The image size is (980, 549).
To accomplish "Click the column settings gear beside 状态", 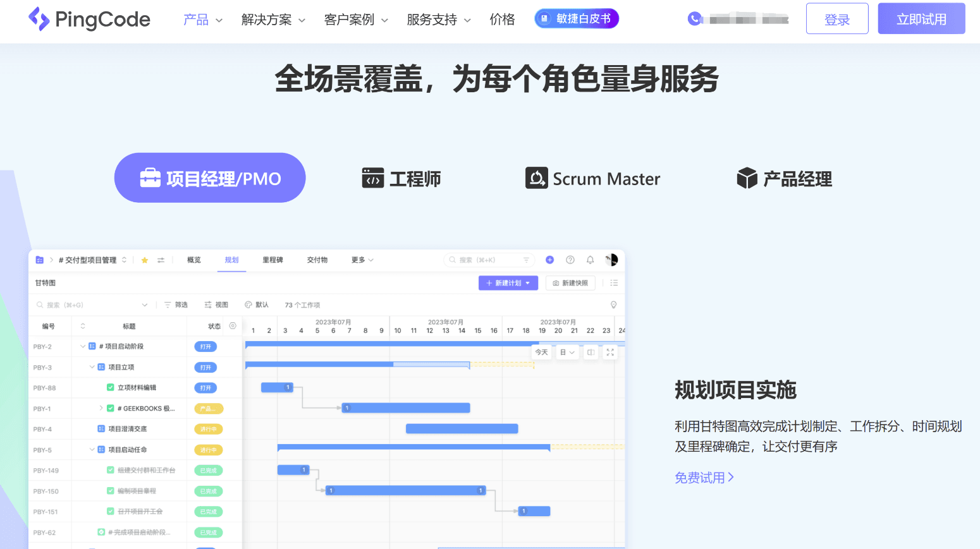I will click(x=233, y=326).
